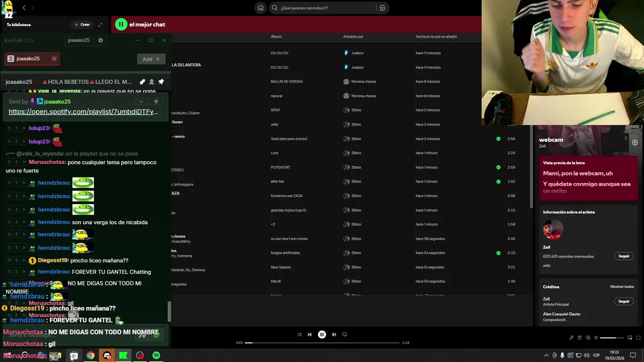The image size is (644, 362).
Task: Pause playback in Spotify's bottom player bar
Action: click(x=322, y=334)
